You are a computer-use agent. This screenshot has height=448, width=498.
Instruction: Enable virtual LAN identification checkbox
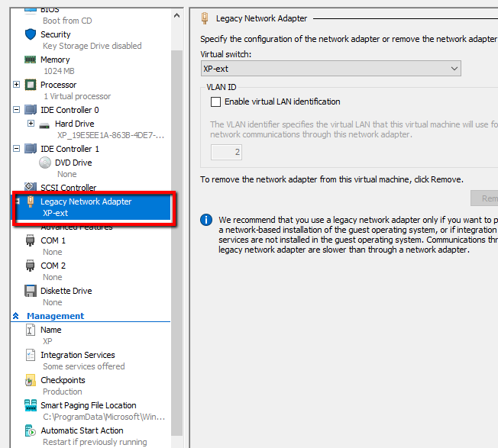(215, 102)
